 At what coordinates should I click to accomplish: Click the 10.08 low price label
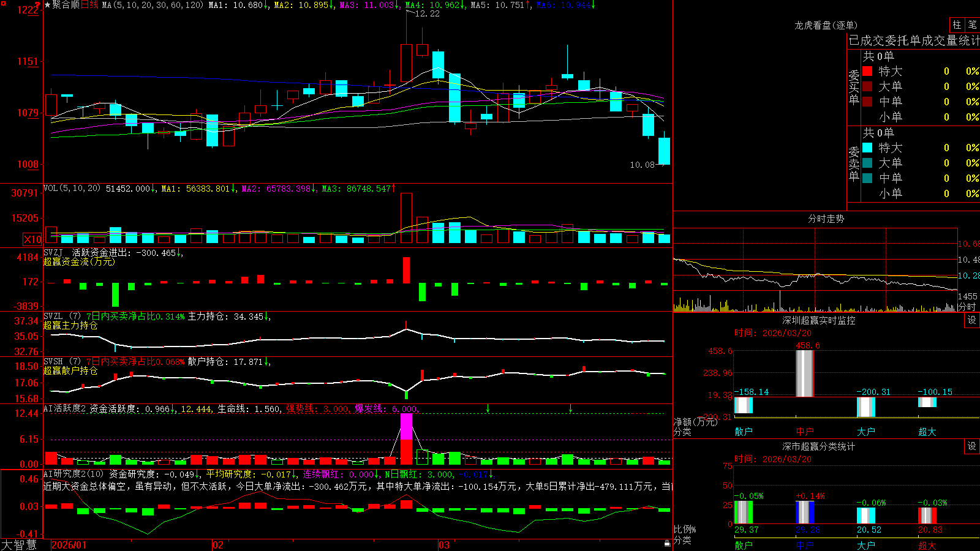click(643, 165)
